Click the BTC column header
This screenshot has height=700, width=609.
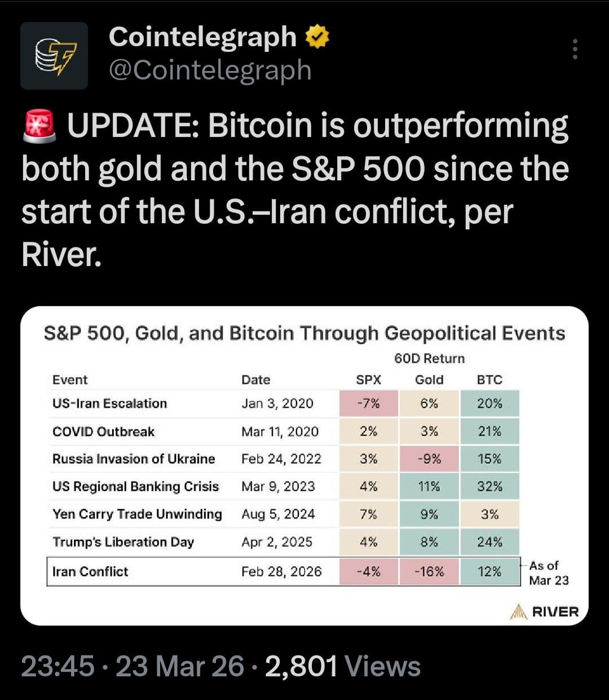(x=489, y=380)
